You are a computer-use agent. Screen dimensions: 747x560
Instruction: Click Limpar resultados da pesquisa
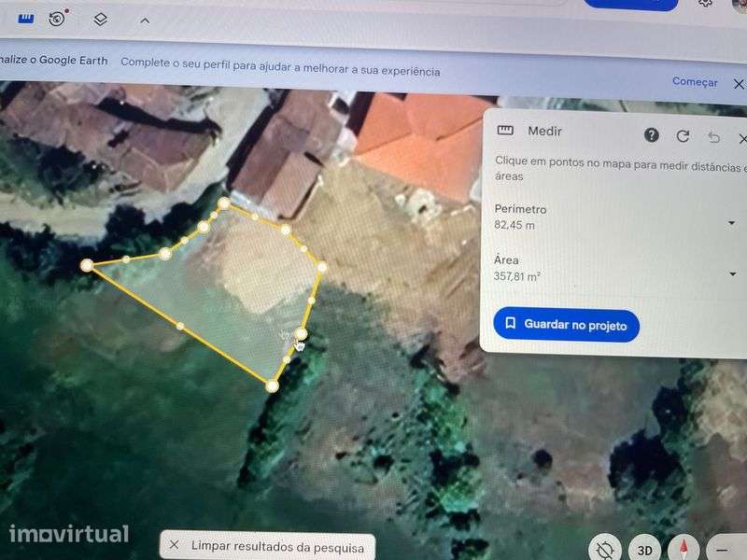[277, 547]
